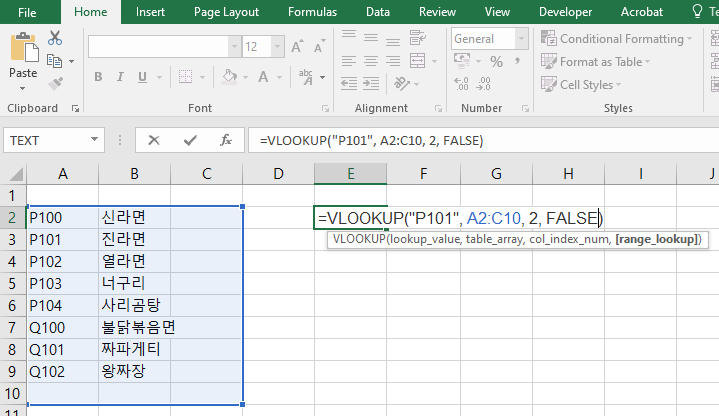Open the Number format dialog launcher
The width and height of the screenshot is (719, 416).
pyautogui.click(x=525, y=108)
